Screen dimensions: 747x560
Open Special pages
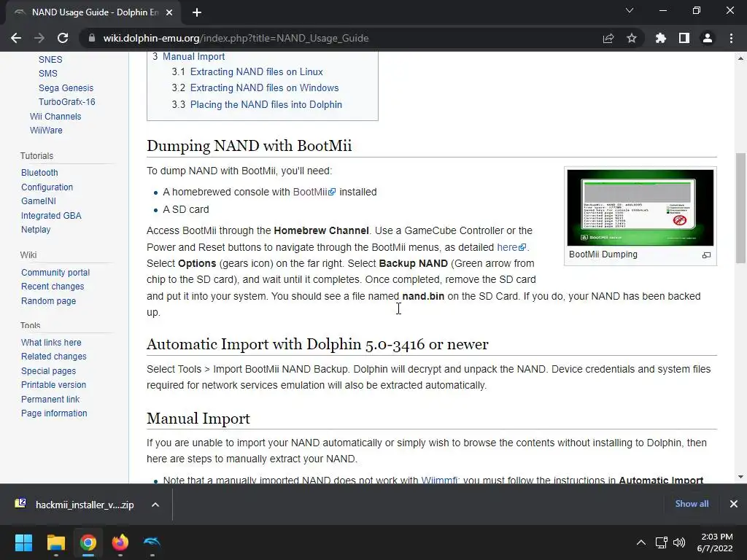48,371
